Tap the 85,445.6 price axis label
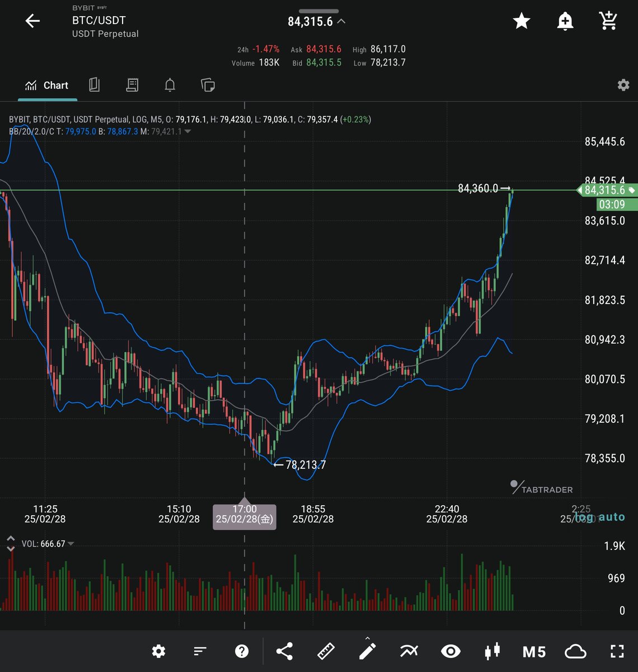Viewport: 638px width, 672px height. 605,142
